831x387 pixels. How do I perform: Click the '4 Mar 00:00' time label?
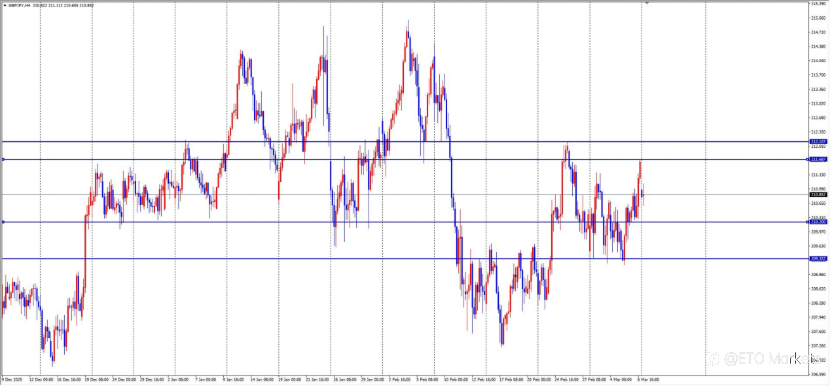point(620,380)
